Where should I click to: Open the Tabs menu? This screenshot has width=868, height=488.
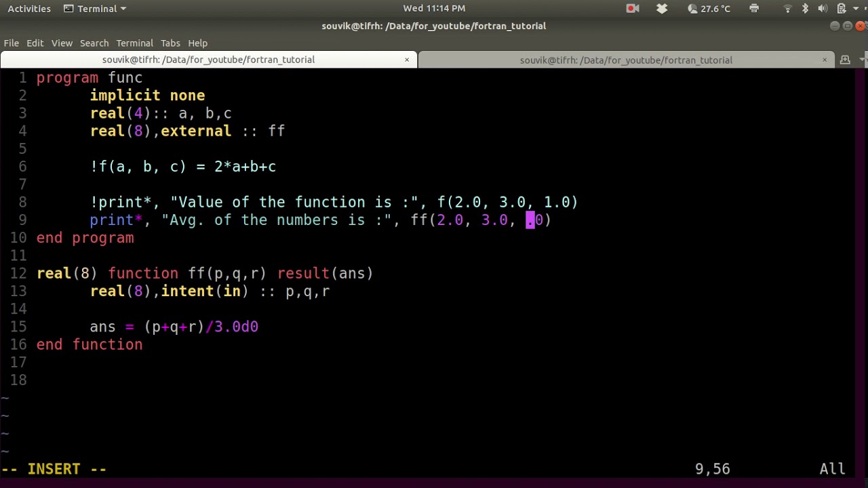point(170,43)
